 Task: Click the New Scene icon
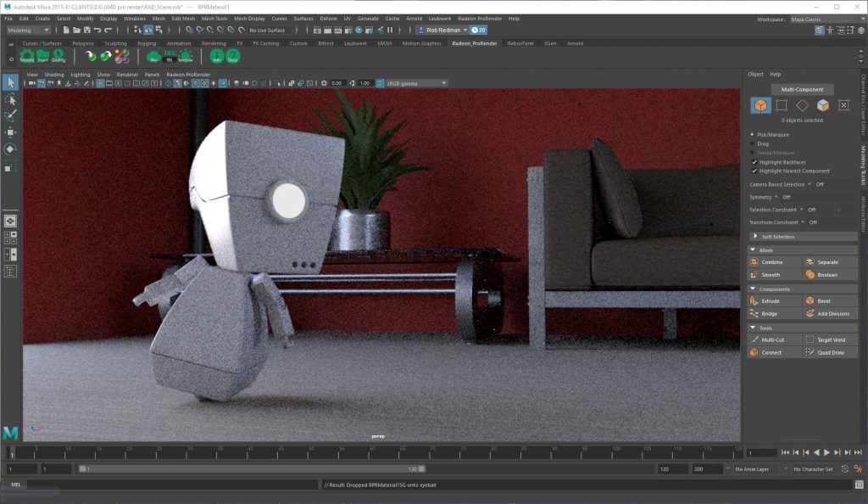66,30
